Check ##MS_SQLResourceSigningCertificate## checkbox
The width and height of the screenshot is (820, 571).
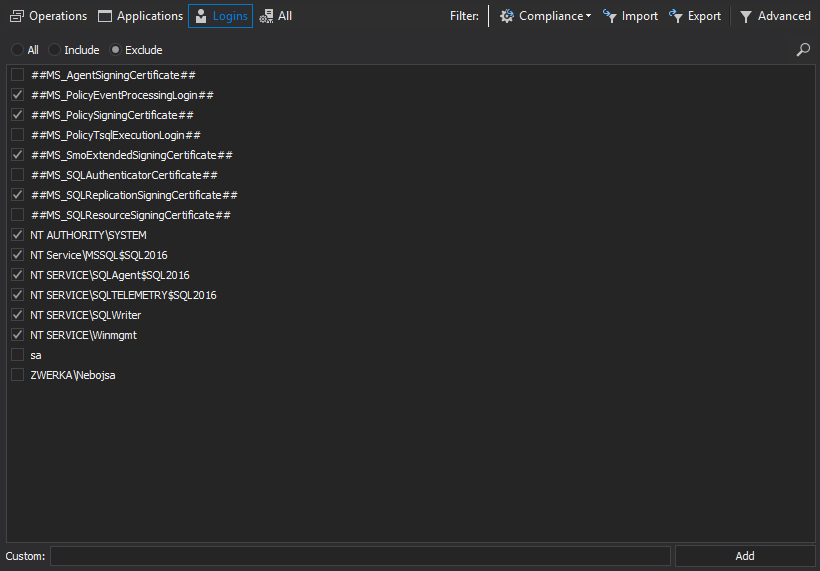[17, 215]
